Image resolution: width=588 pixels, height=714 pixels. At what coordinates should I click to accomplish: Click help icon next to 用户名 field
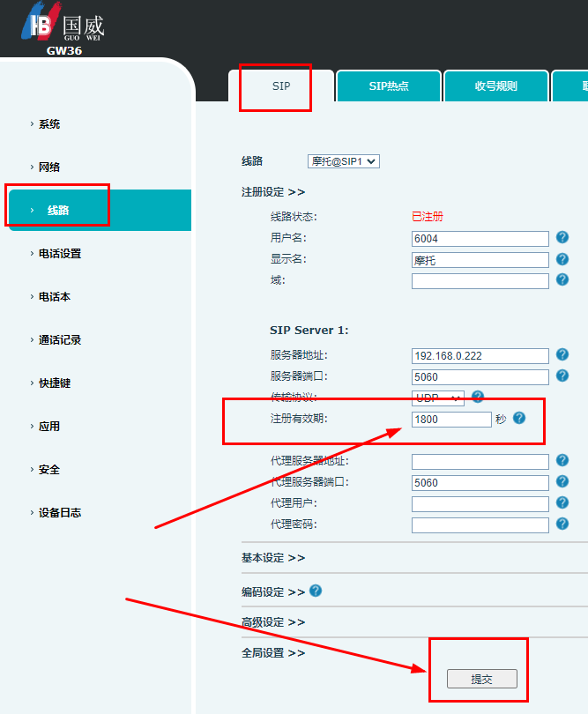point(562,238)
